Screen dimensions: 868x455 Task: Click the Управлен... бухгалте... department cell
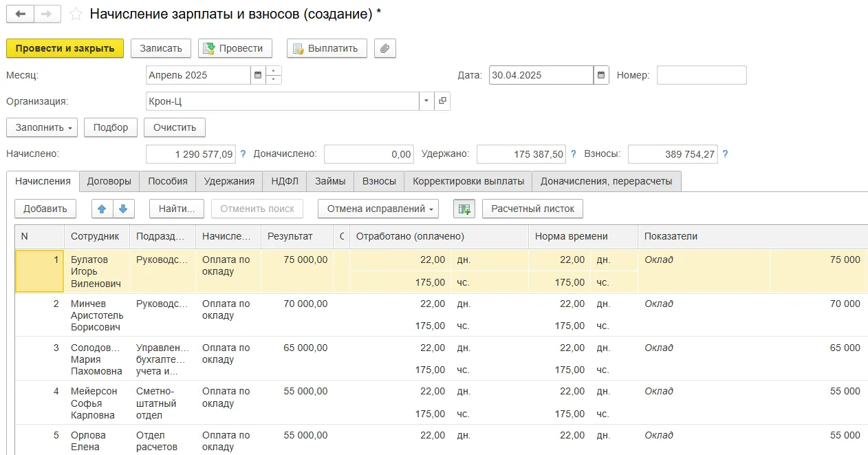coord(162,359)
